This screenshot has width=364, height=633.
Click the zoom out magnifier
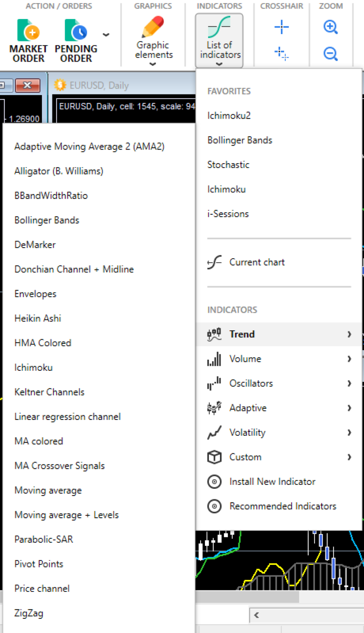(330, 53)
